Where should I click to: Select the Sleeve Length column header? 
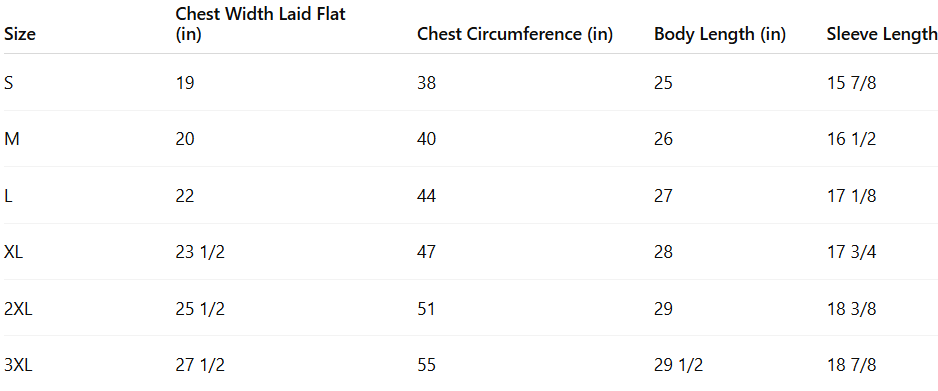click(x=882, y=35)
